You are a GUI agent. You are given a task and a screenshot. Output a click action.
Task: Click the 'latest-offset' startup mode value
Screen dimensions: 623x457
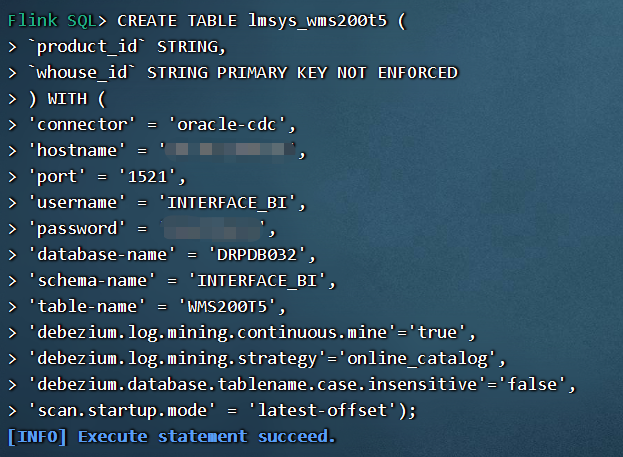coord(322,411)
